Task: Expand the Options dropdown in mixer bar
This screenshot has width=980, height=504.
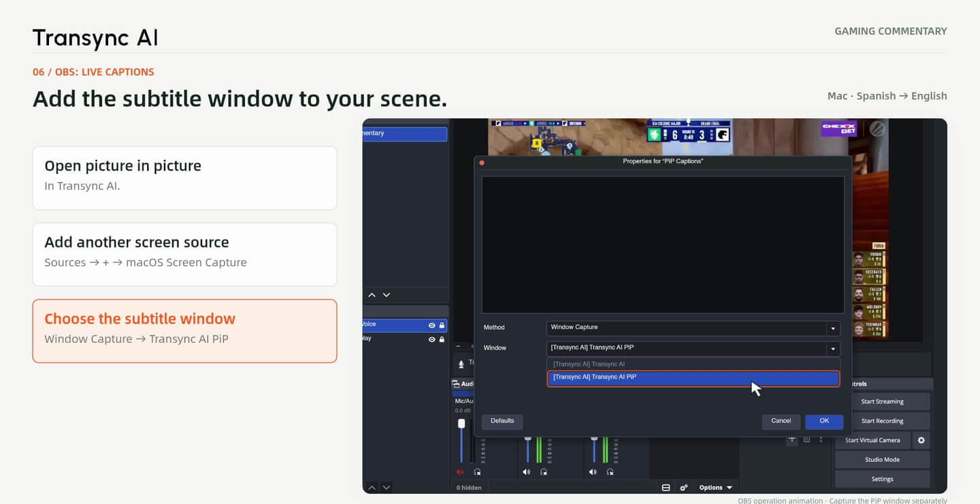Action: pyautogui.click(x=716, y=488)
